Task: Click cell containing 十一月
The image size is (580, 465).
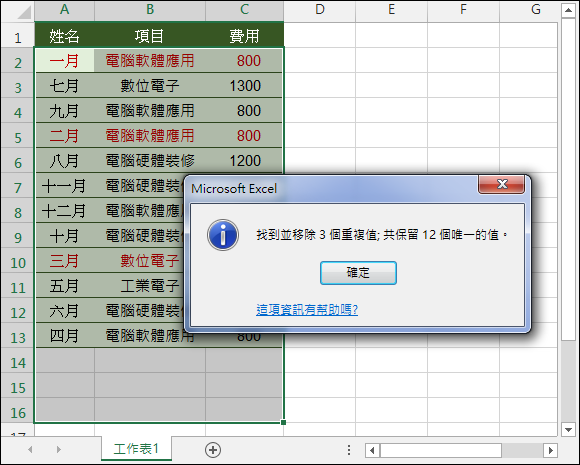Action: coord(64,185)
